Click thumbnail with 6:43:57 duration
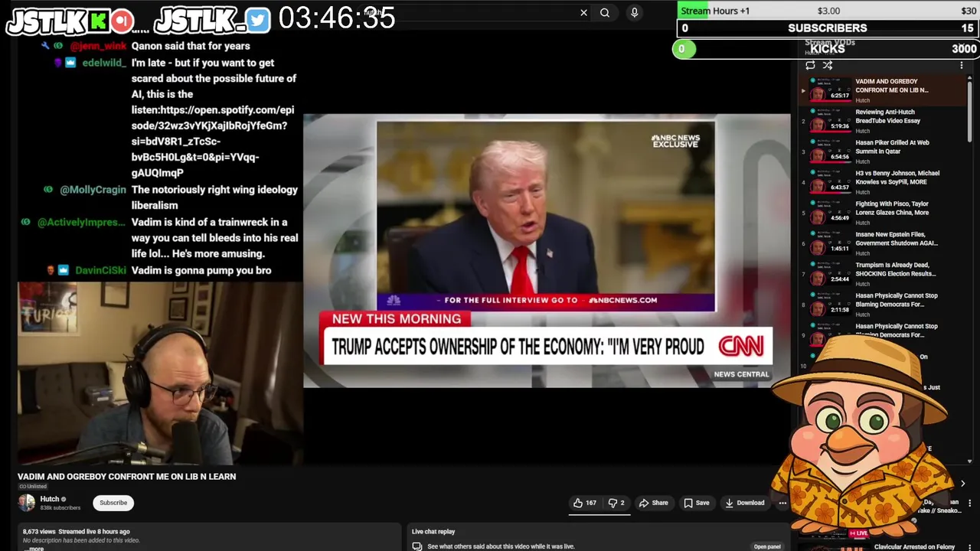Screen dimensions: 980x551 coord(831,182)
